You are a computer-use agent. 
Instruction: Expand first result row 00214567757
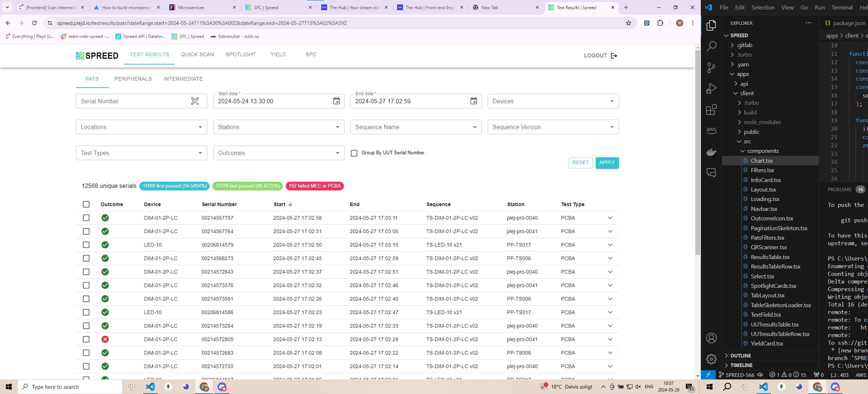pyautogui.click(x=610, y=218)
